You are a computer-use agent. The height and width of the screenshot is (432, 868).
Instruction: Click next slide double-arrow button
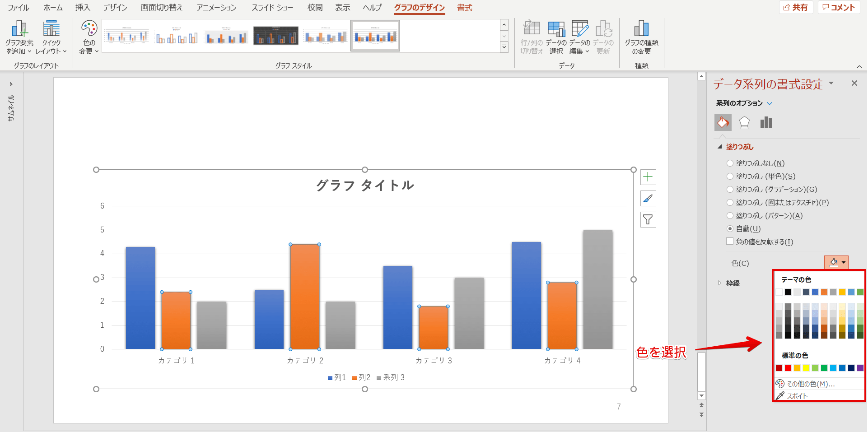pos(701,414)
